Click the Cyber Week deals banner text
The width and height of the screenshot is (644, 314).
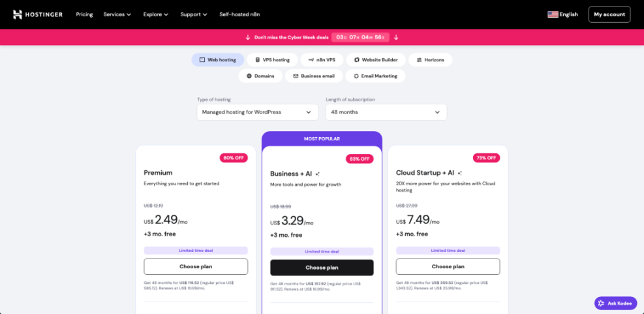click(x=292, y=37)
